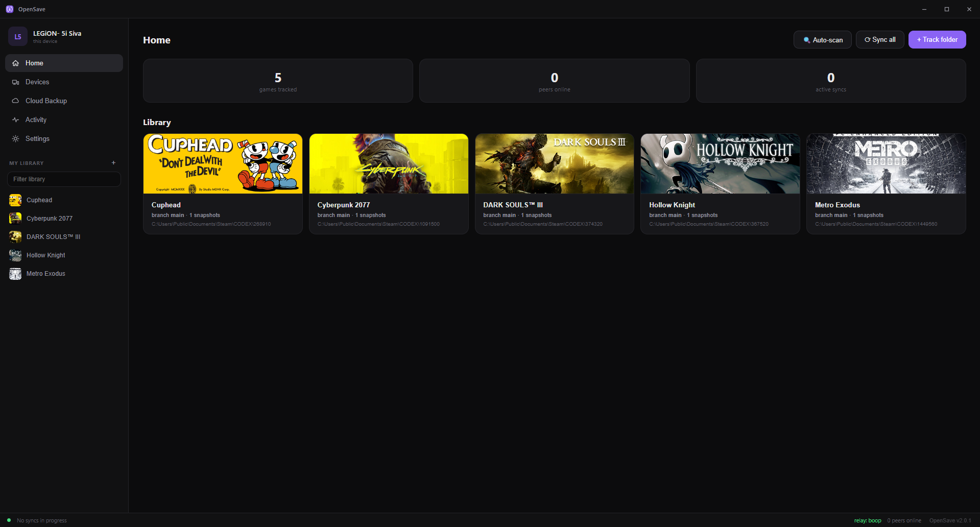Screen dimensions: 980x527
Task: Click DARK SOULS save path ending 374320
Action: [x=543, y=224]
